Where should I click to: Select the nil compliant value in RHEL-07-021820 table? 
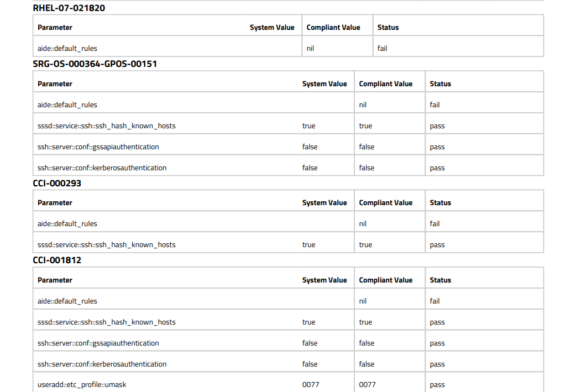(310, 49)
